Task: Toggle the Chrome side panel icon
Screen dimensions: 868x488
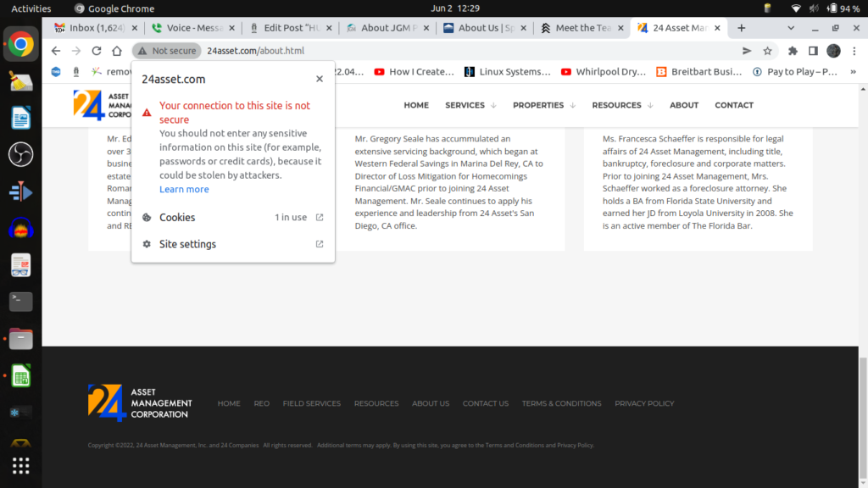Action: pos(813,51)
